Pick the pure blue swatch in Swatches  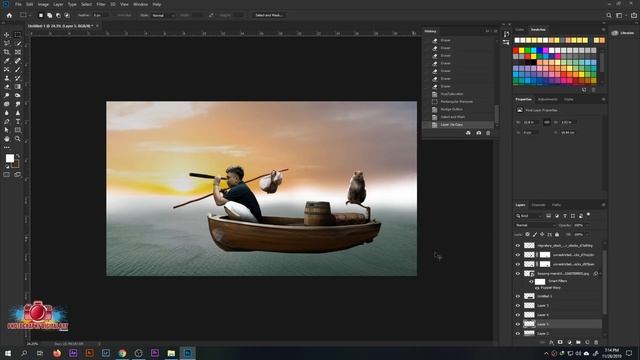click(x=540, y=51)
